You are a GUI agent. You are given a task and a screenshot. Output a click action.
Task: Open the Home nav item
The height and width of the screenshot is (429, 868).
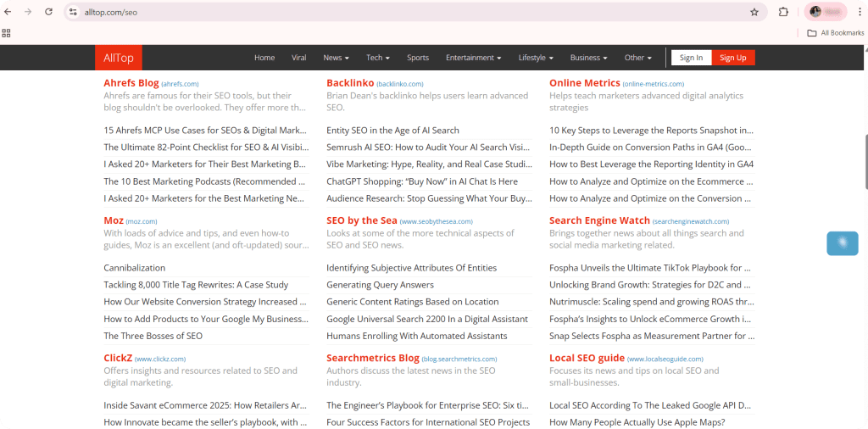pyautogui.click(x=264, y=58)
